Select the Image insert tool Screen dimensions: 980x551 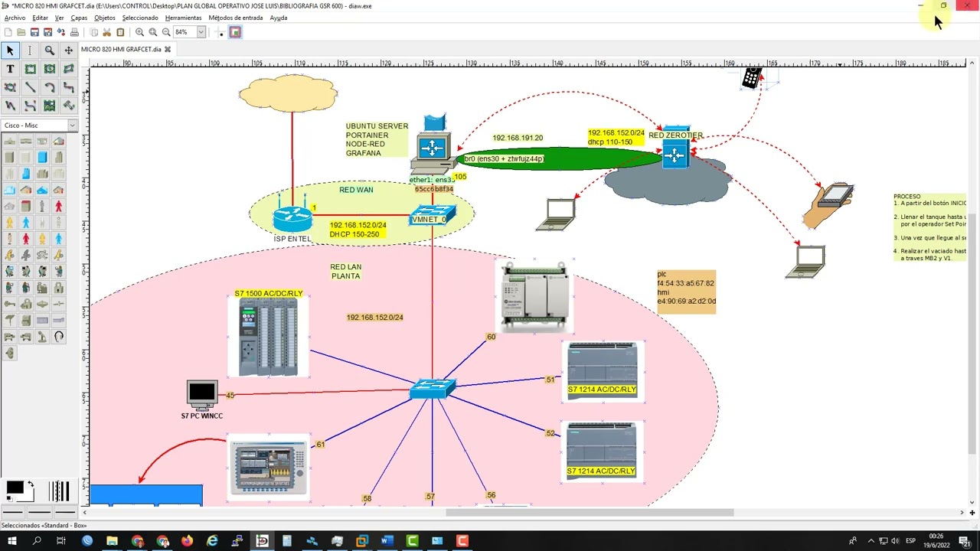pyautogui.click(x=49, y=106)
